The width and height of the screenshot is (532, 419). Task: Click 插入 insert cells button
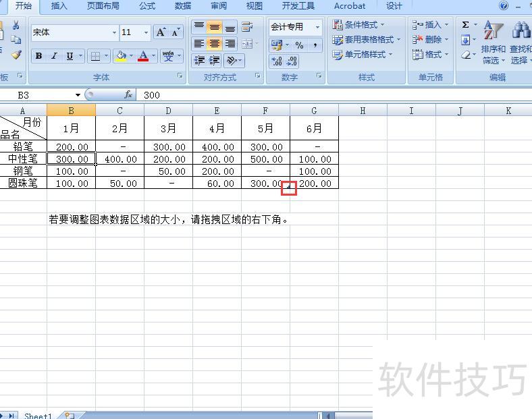[x=431, y=25]
